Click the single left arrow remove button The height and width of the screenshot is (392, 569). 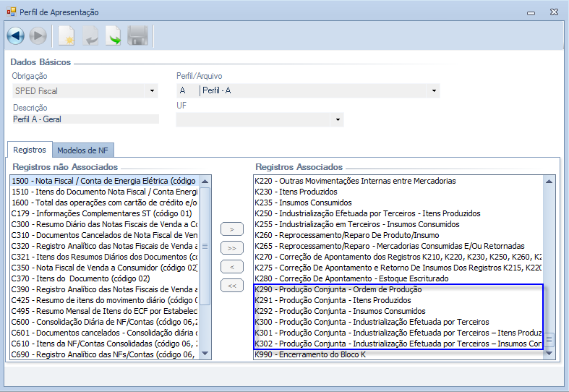point(231,267)
